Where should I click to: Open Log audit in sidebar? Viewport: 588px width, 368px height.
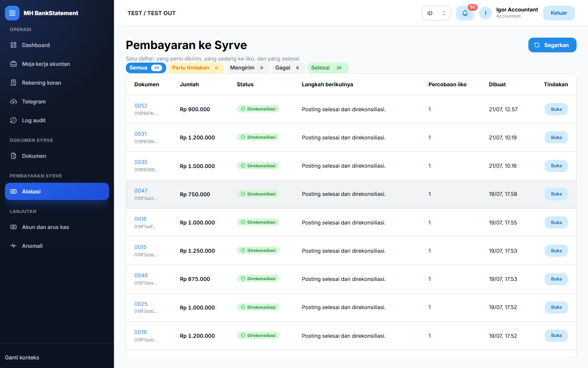tap(57, 120)
